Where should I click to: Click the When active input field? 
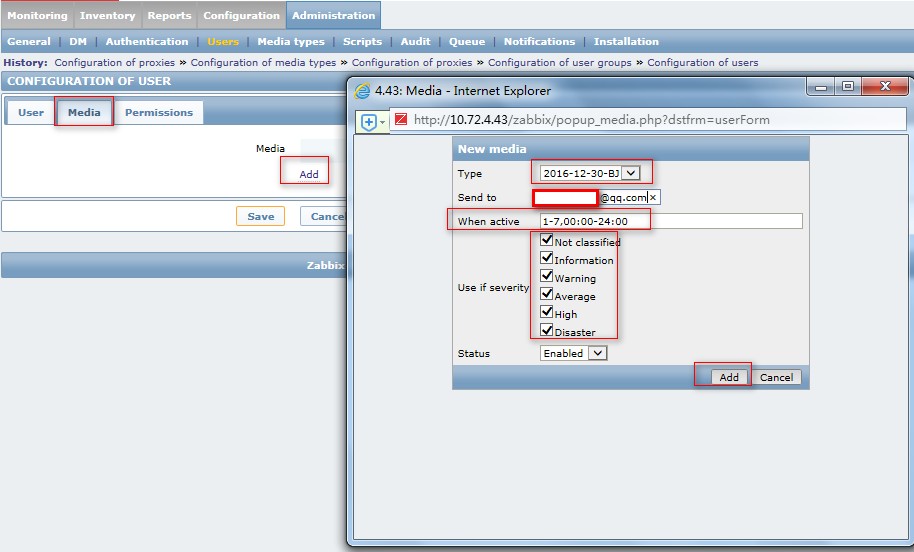click(671, 221)
